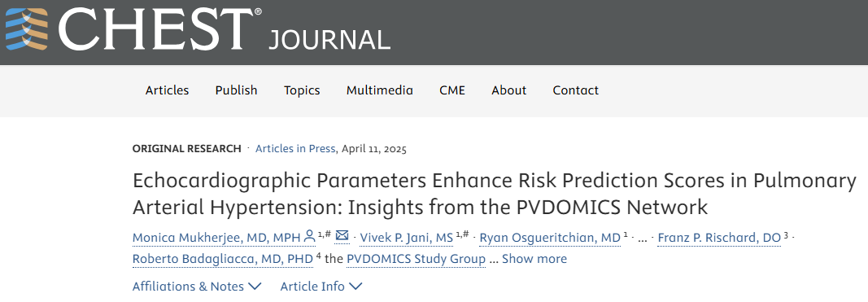Image resolution: width=868 pixels, height=302 pixels.
Task: Open Ryan Osgueritchian author link
Action: click(550, 238)
